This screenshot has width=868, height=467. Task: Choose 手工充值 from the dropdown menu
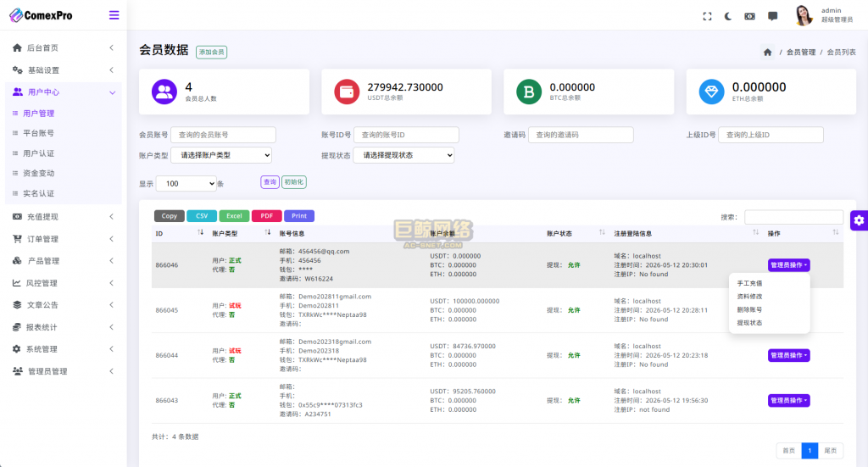coord(770,283)
